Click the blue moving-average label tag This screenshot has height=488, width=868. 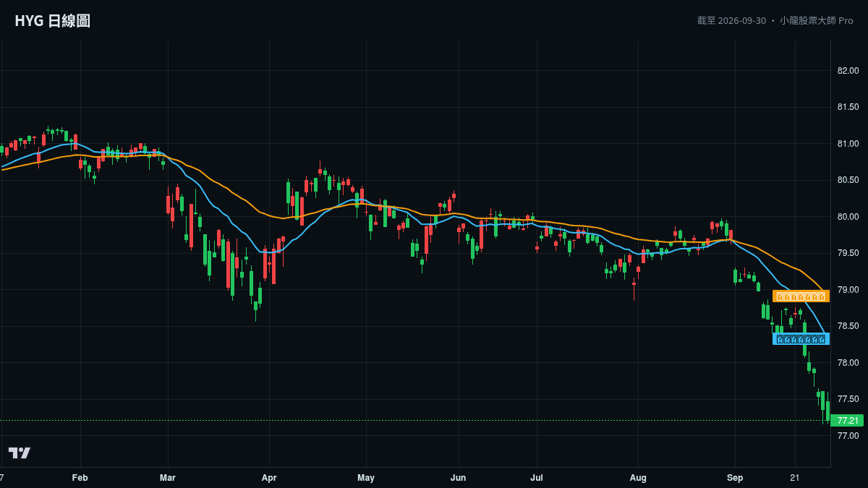coord(801,338)
